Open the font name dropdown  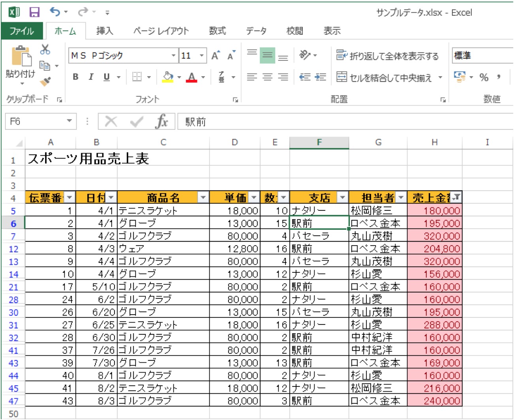(x=173, y=56)
